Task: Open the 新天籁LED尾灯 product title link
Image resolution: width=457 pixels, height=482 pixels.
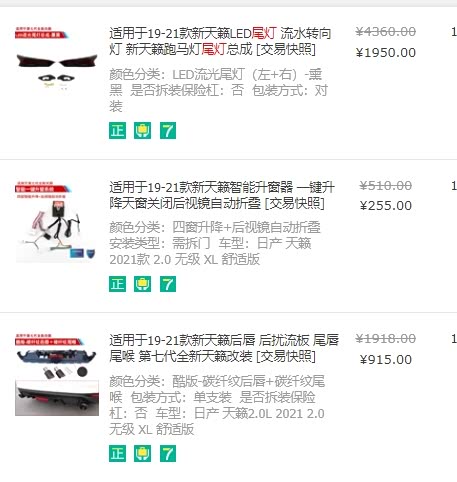Action: [220, 41]
